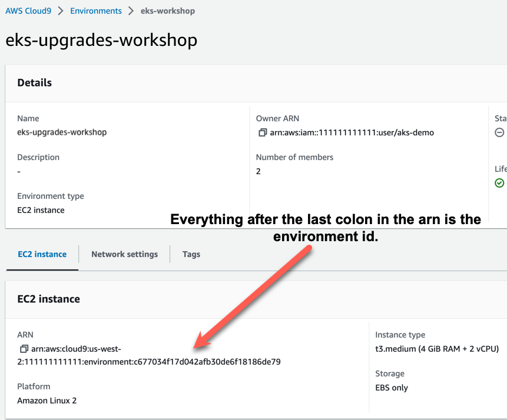Select the Environment type value EC2 instance
Image resolution: width=507 pixels, height=420 pixels.
41,210
